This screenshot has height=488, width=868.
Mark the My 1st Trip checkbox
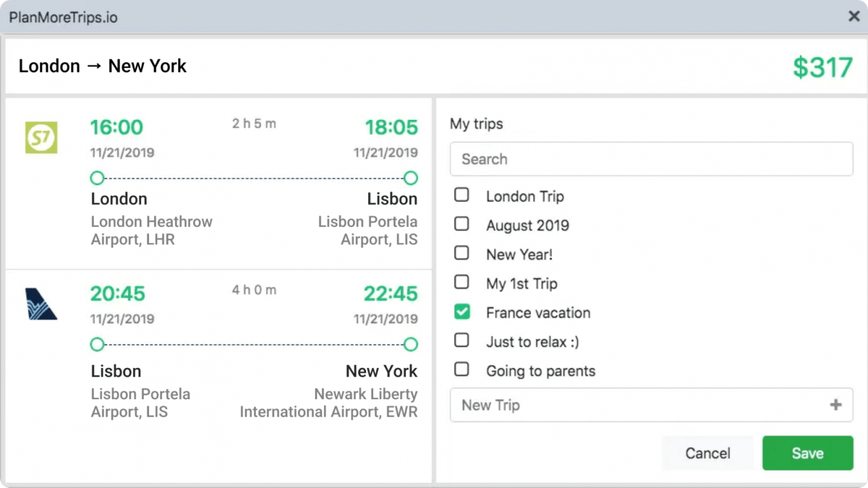[x=462, y=283]
